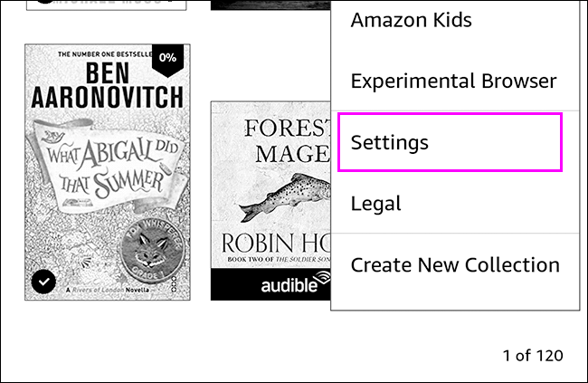
Task: Launch the Experimental Browser
Action: [452, 81]
